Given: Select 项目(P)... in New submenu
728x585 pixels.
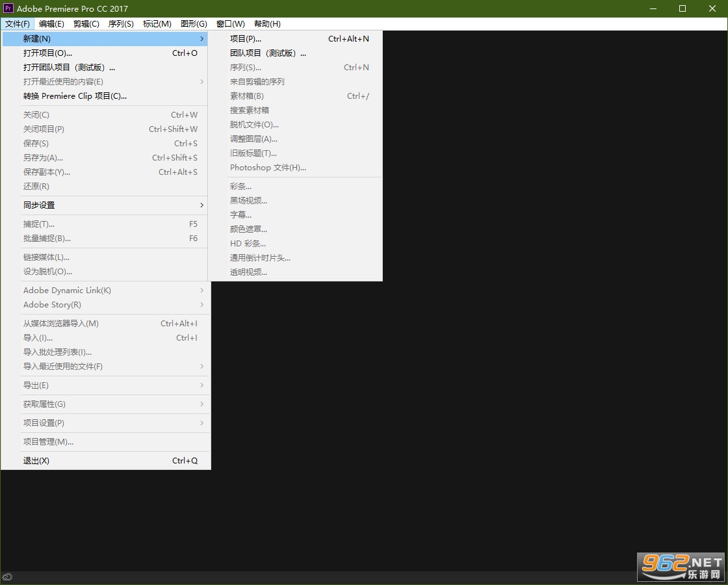Looking at the screenshot, I should coord(295,39).
